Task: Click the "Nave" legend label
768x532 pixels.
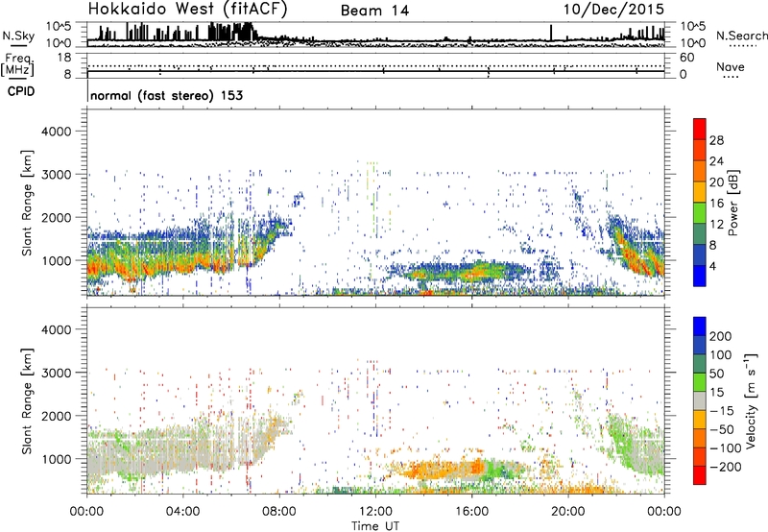Action: pyautogui.click(x=731, y=66)
